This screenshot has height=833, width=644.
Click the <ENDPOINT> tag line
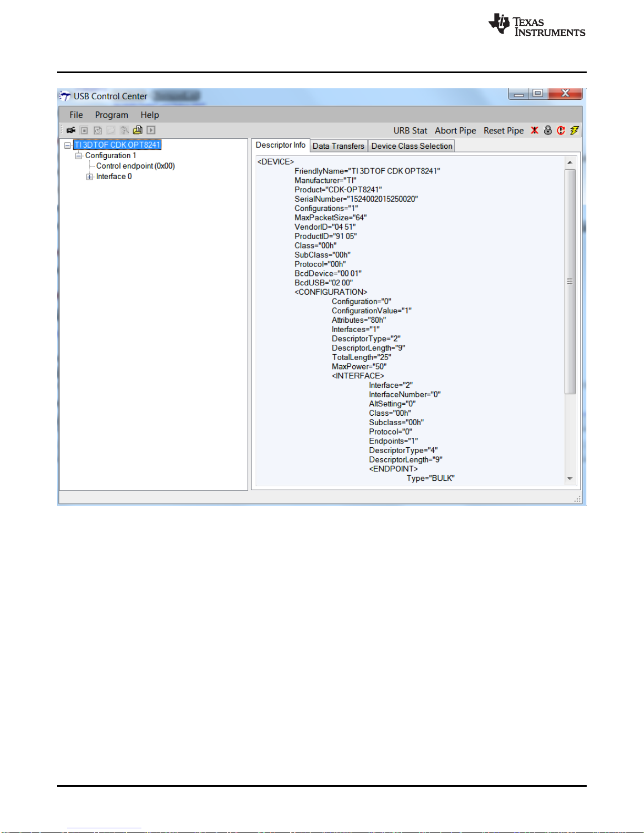tap(393, 469)
